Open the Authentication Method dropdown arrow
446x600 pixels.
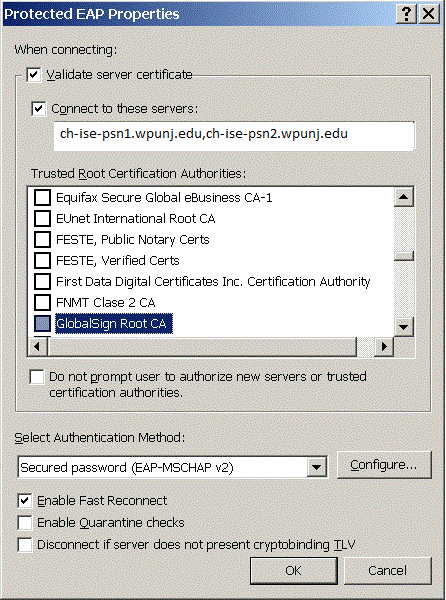(316, 467)
